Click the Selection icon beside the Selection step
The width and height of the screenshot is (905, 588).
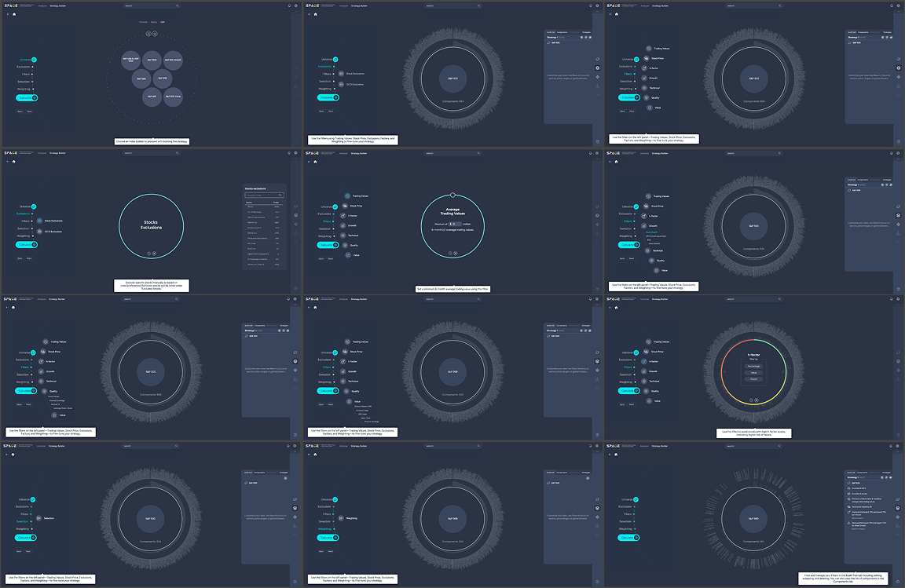click(x=38, y=519)
